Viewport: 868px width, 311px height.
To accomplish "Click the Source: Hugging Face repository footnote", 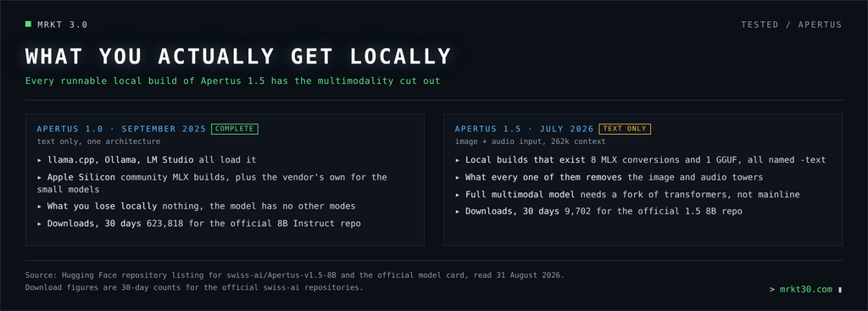I will coord(295,275).
